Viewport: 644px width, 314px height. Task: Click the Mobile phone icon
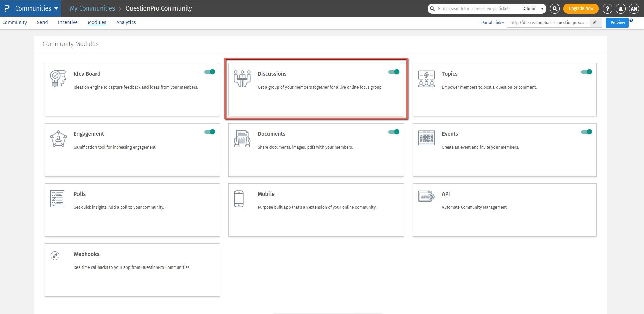point(239,199)
